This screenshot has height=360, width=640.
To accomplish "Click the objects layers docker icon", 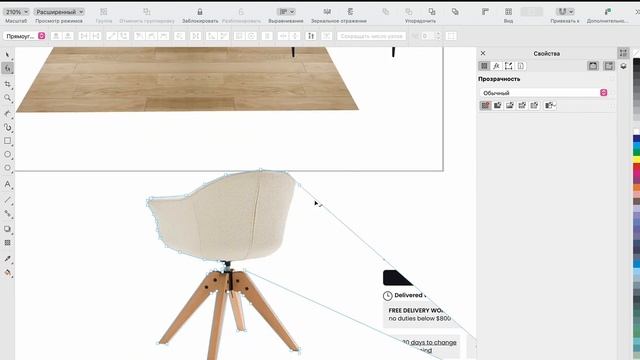I will 623,66.
